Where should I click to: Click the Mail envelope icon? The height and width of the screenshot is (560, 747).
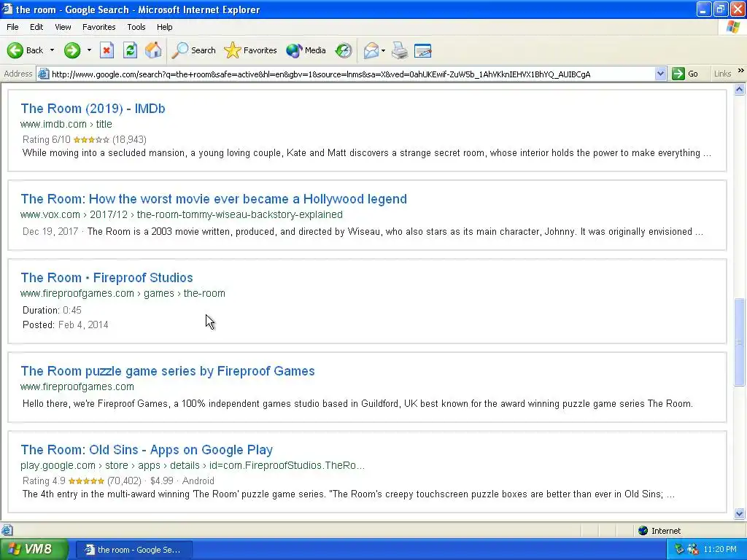(x=371, y=50)
